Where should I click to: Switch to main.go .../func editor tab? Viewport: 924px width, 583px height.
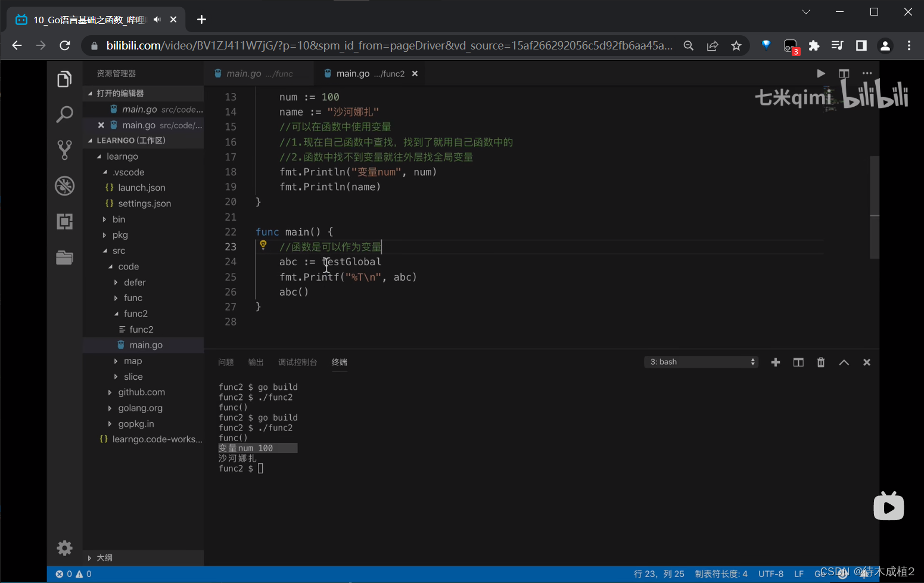(x=259, y=73)
